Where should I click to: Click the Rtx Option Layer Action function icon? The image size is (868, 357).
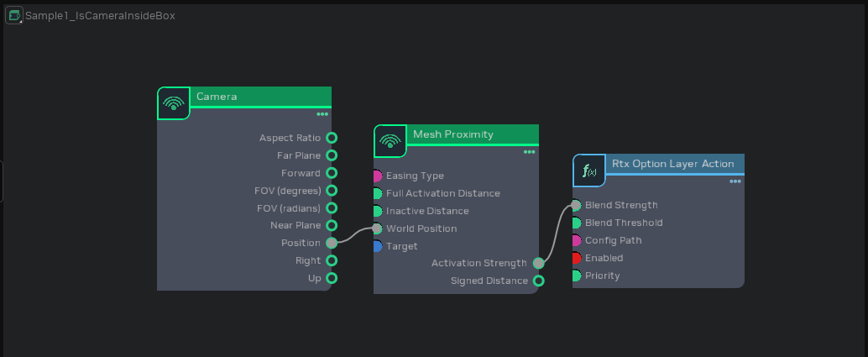(589, 171)
